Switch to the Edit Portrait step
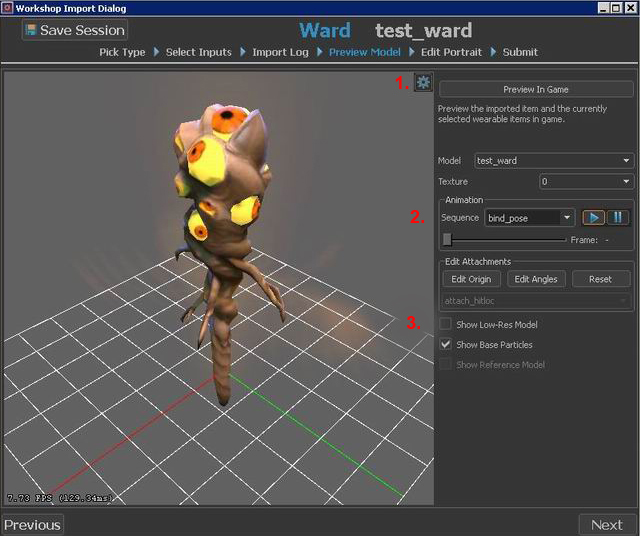Viewport: 640px width, 536px height. (449, 52)
